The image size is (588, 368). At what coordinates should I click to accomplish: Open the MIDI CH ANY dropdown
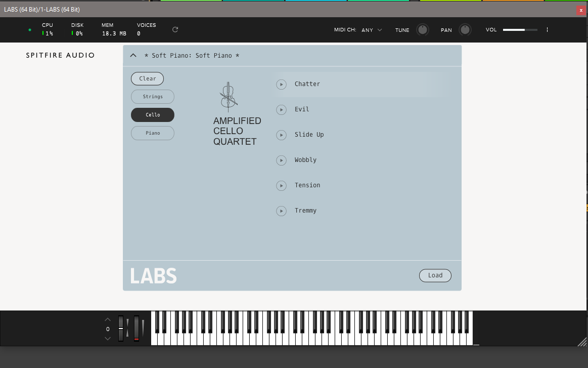tap(372, 30)
